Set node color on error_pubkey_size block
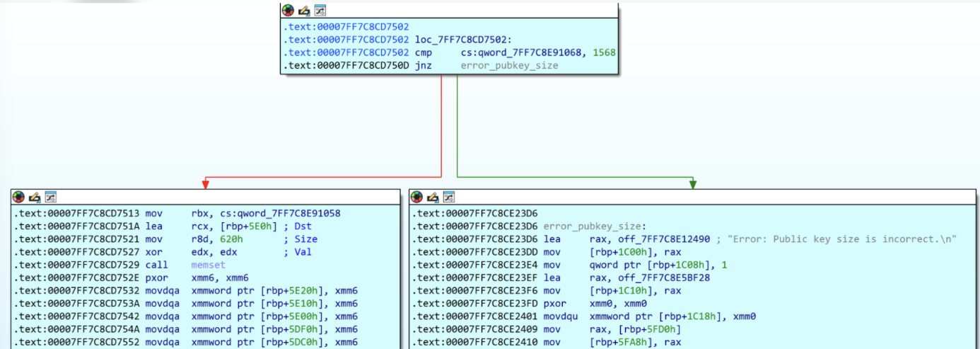 417,197
